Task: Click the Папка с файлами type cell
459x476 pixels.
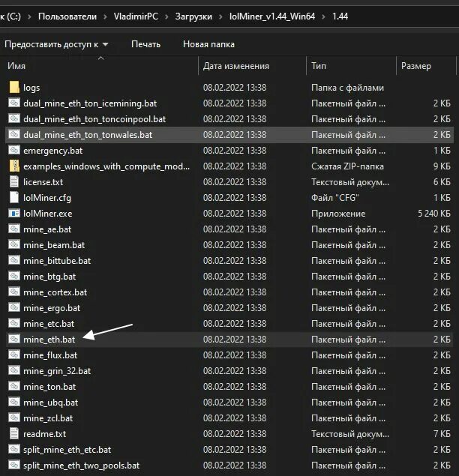Action: [x=347, y=88]
